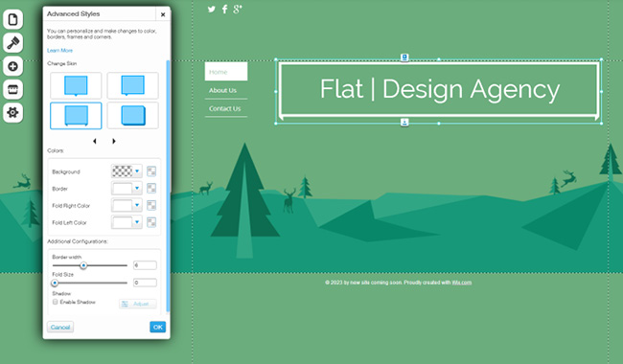The height and width of the screenshot is (364, 623).
Task: Click the About Us menu item
Action: (x=223, y=90)
